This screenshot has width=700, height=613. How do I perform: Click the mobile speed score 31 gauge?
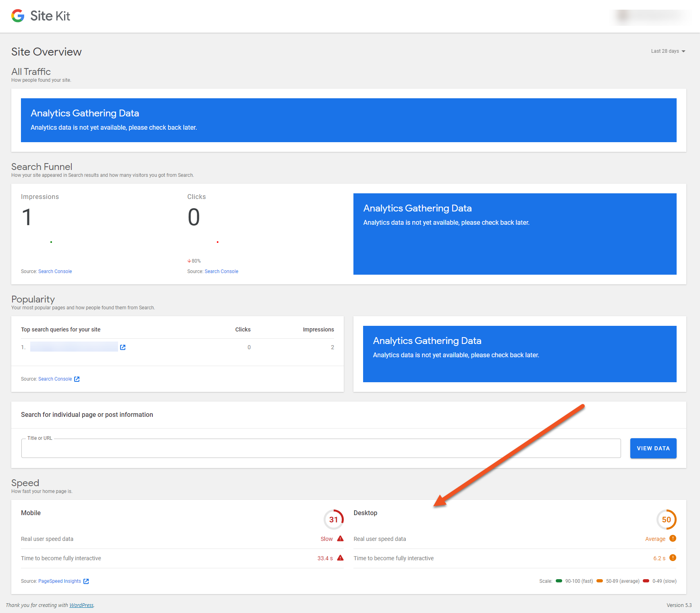point(334,520)
